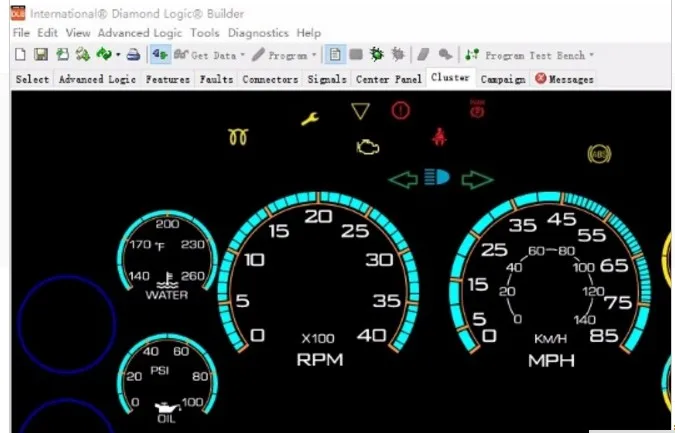Image resolution: width=675 pixels, height=433 pixels.
Task: Open the Messages tab
Action: (x=564, y=79)
